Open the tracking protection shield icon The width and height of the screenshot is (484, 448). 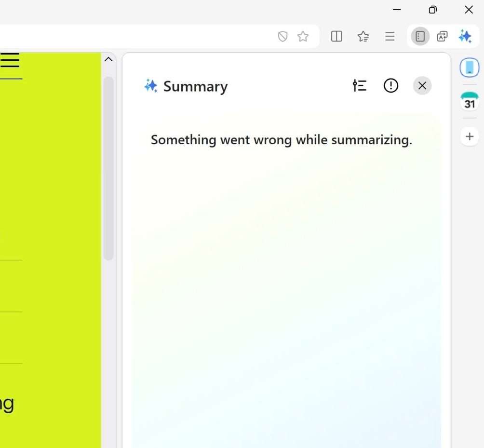point(282,37)
